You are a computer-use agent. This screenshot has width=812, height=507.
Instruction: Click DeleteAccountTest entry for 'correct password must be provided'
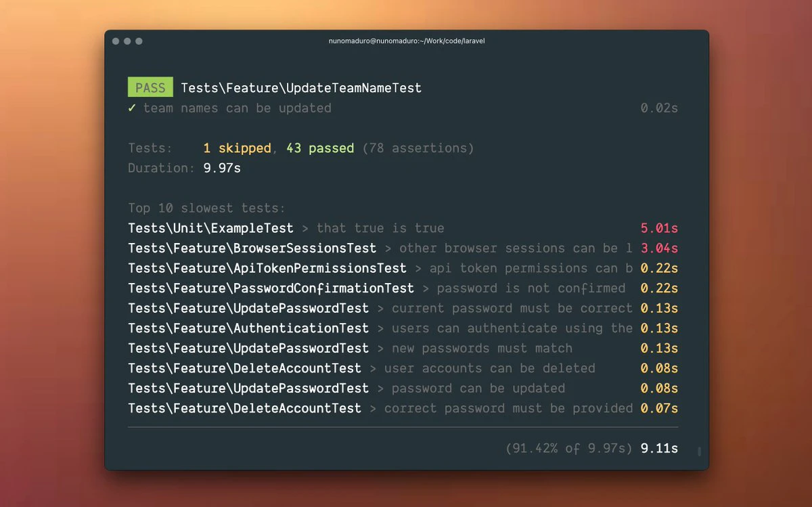[x=245, y=408]
